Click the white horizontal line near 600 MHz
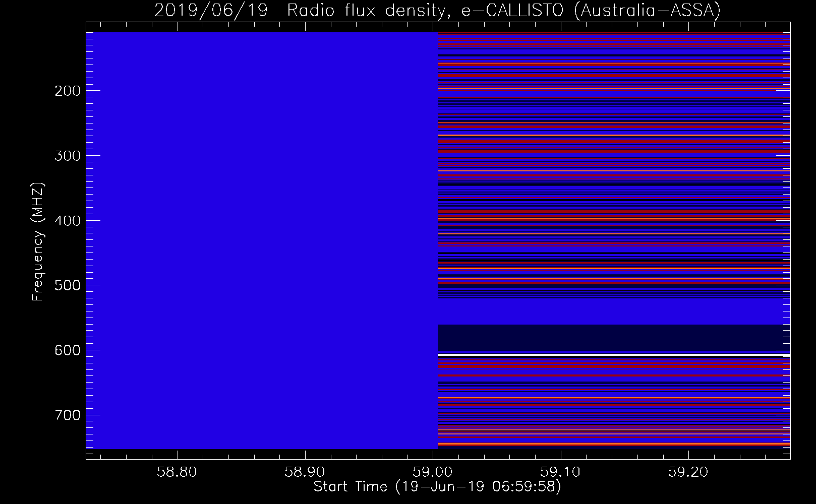This screenshot has width=816, height=504. 614,355
